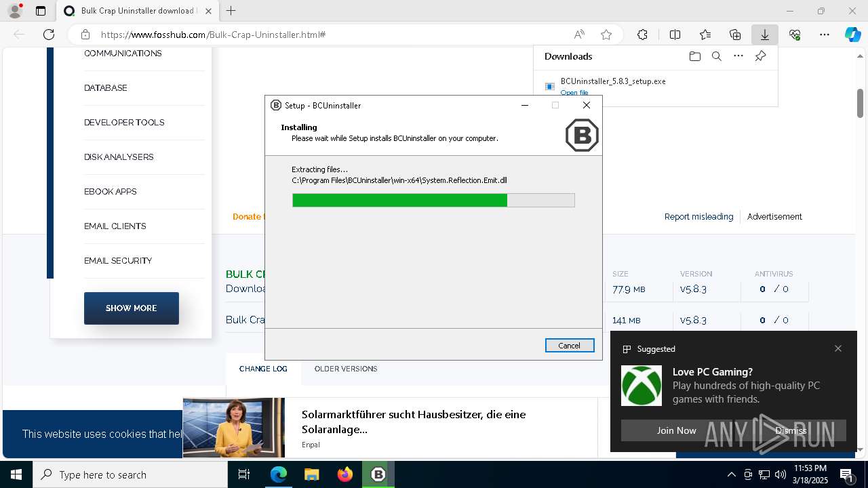This screenshot has width=868, height=488.
Task: Toggle split screen icon
Action: [x=675, y=35]
